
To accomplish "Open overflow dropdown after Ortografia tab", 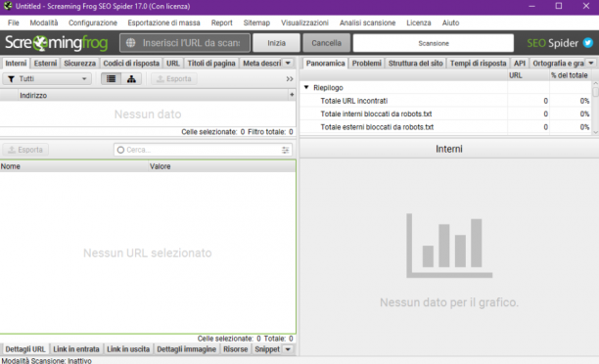I will [591, 63].
